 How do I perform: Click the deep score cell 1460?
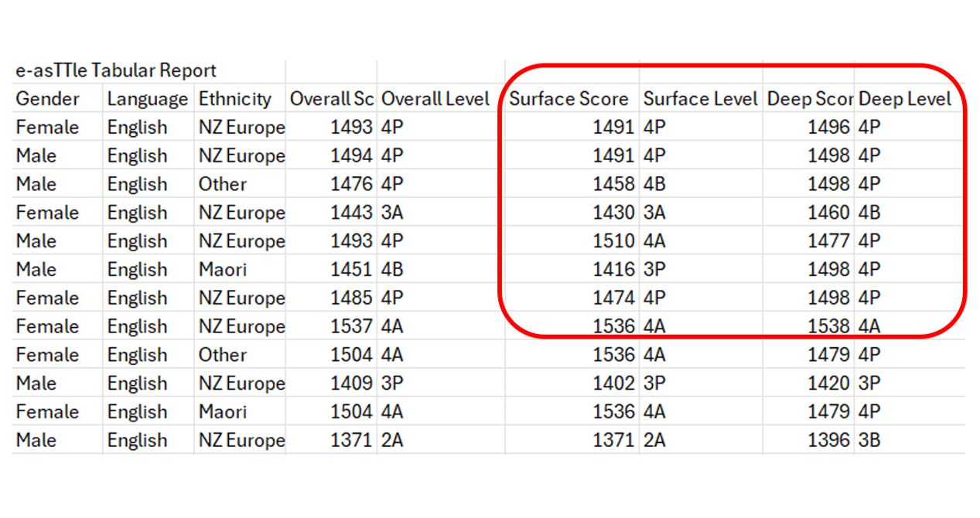(828, 213)
